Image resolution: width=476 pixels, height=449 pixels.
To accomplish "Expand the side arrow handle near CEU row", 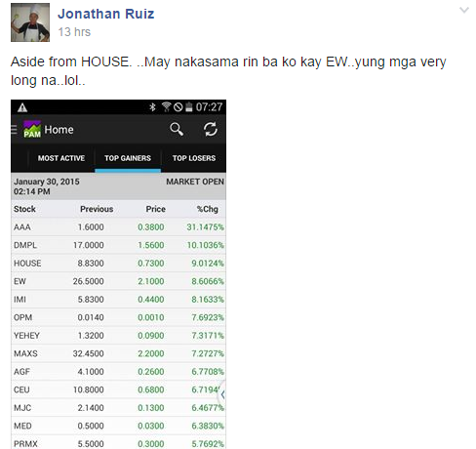I will (222, 394).
